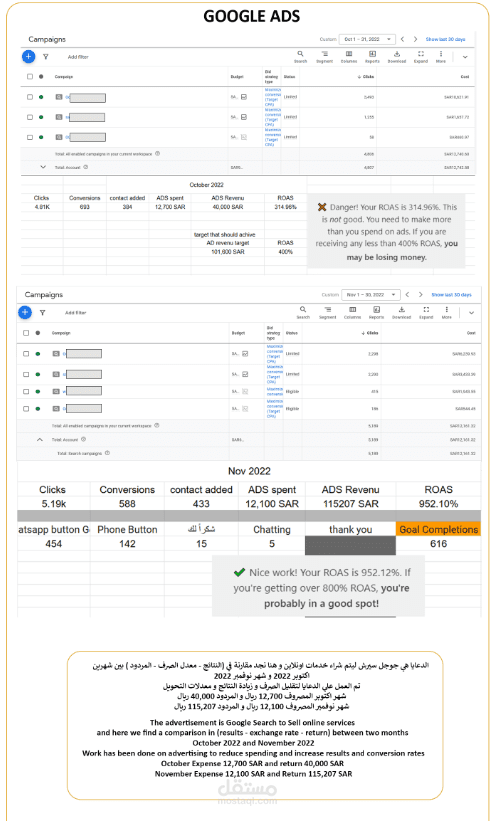This screenshot has width=495, height=822.
Task: Open status dot header filter in November table
Action: click(x=38, y=333)
